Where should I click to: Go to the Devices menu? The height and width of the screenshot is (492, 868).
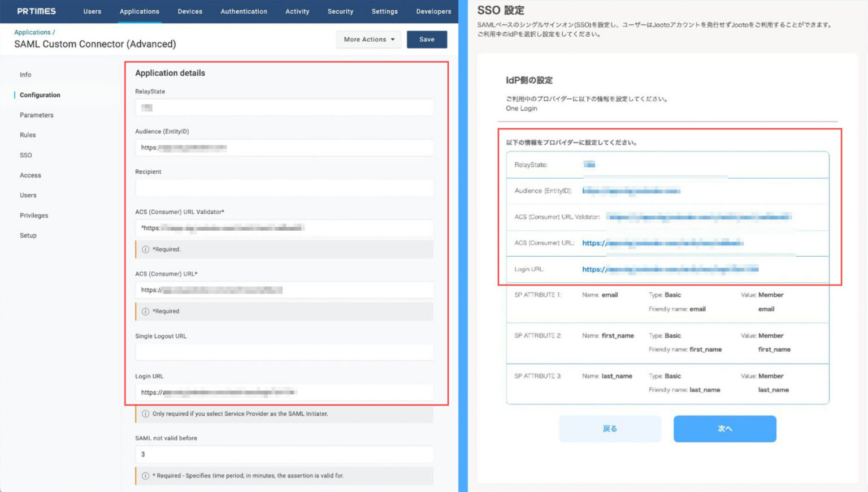tap(190, 11)
